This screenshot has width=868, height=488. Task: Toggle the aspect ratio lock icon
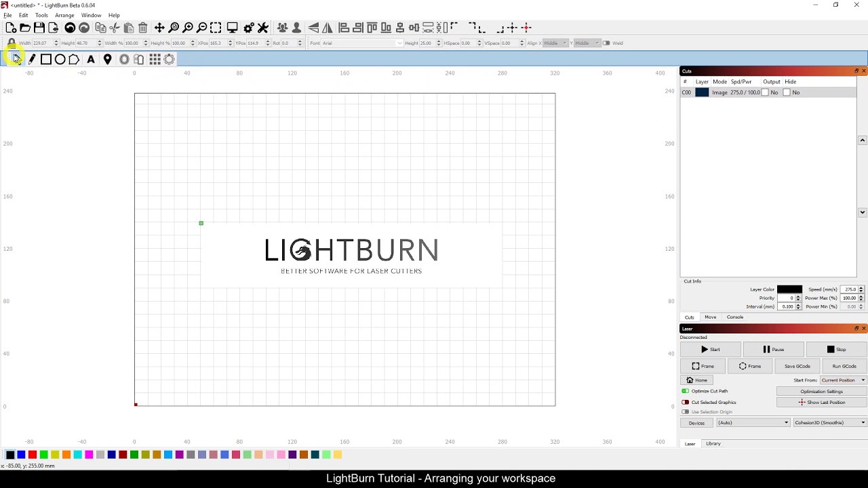click(12, 43)
